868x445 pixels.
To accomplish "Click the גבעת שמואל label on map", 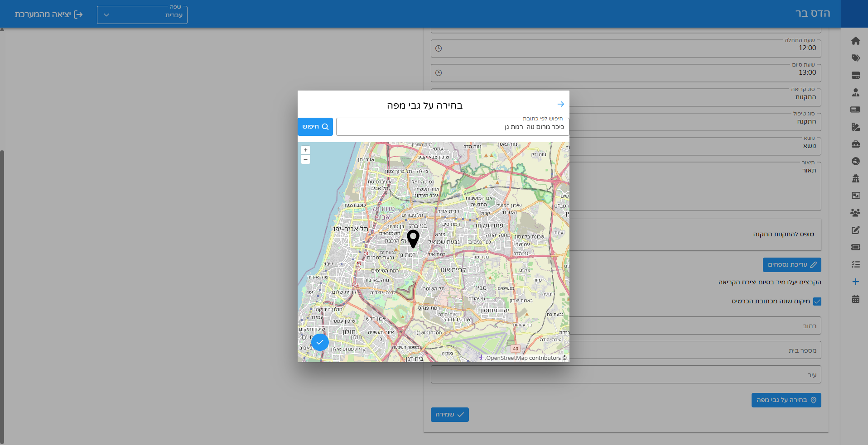I will pos(444,242).
